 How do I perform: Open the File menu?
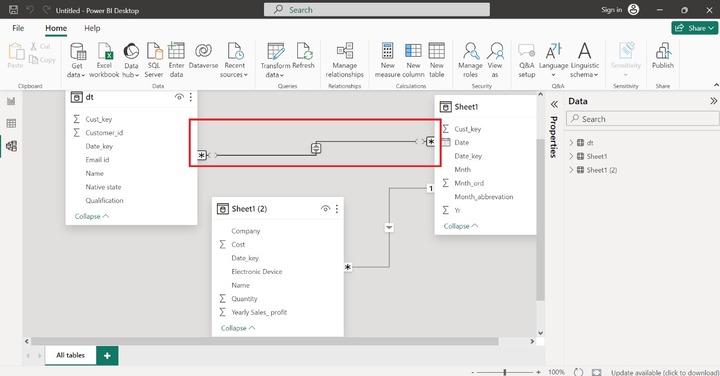point(18,28)
